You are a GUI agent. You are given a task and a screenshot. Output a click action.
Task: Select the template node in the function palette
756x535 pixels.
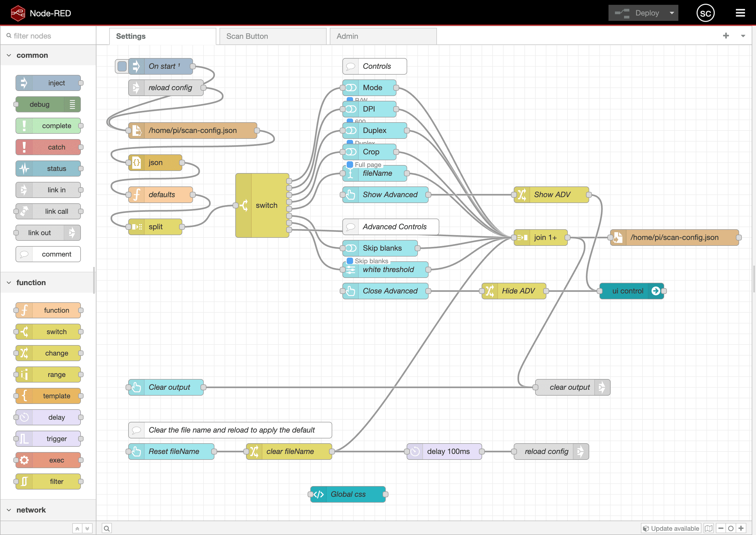tap(48, 396)
